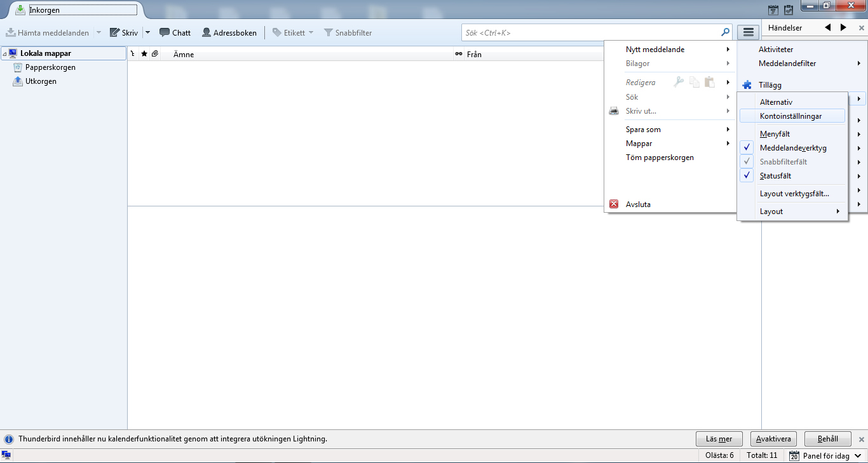Click the Avaktivera button
This screenshot has height=463, width=868.
point(773,439)
